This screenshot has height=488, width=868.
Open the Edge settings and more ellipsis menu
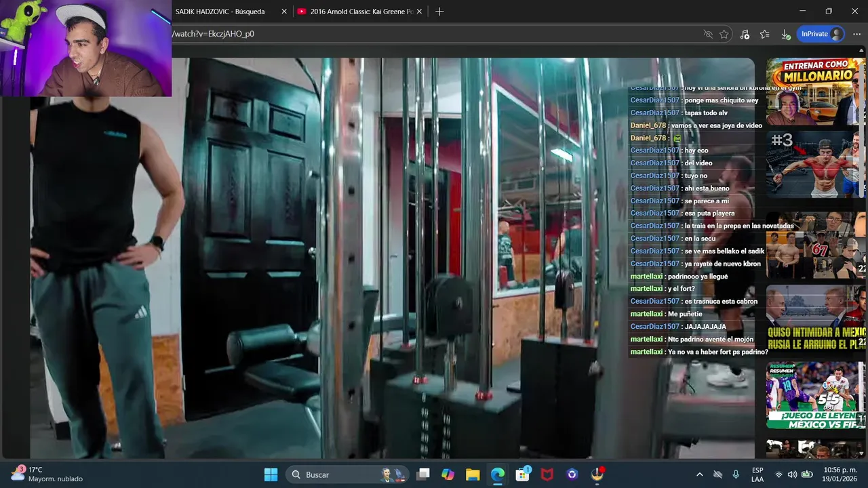pyautogui.click(x=855, y=34)
